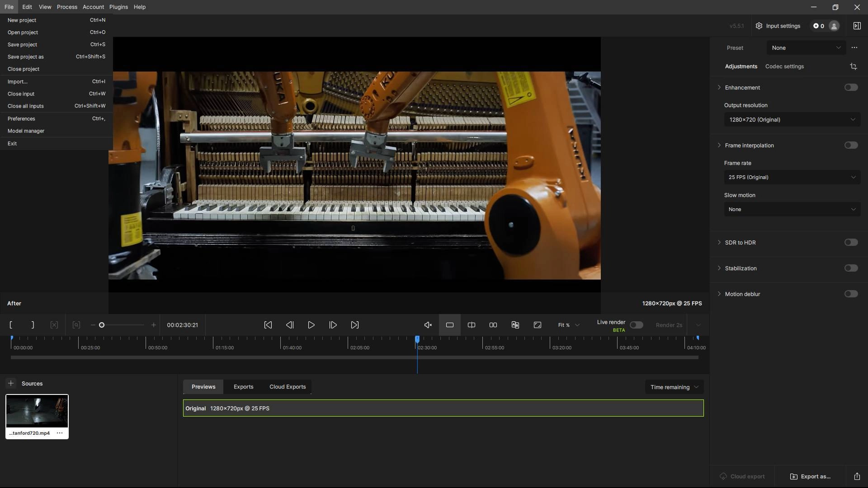868x488 pixels.
Task: Open the user account avatar
Action: point(834,26)
